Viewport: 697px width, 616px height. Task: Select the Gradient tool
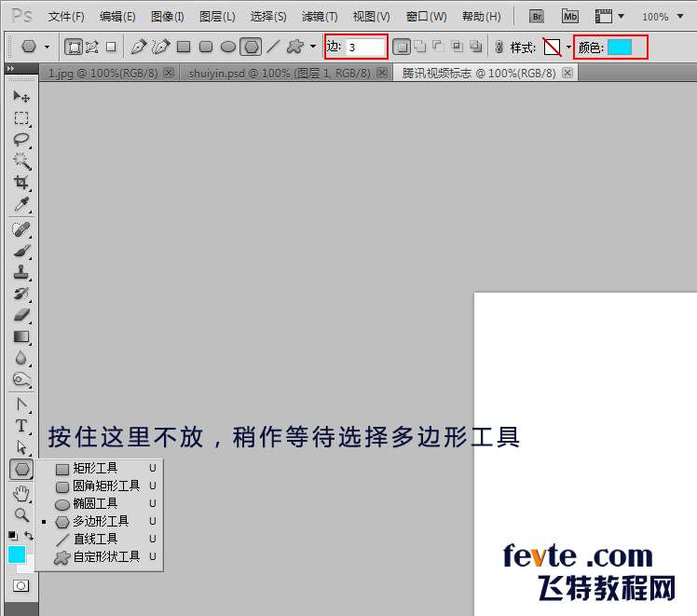[x=20, y=336]
